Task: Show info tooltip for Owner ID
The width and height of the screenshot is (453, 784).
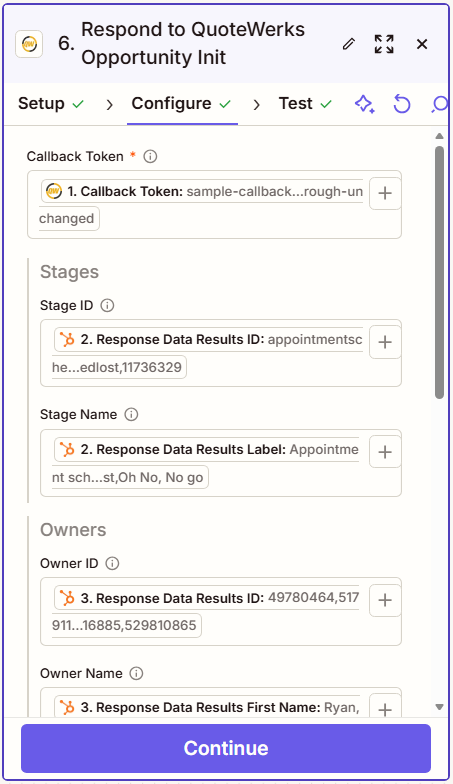Action: point(112,564)
